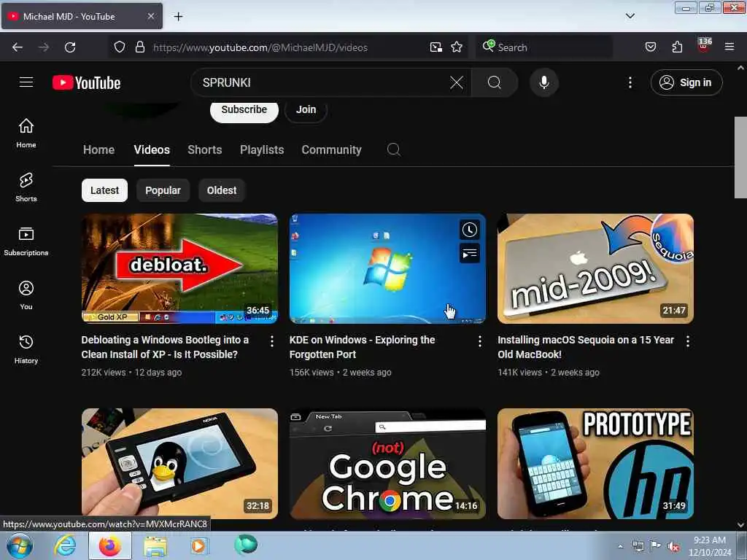Open the Debloating a Windows Bootleg title
Image resolution: width=747 pixels, height=560 pixels.
(x=165, y=347)
